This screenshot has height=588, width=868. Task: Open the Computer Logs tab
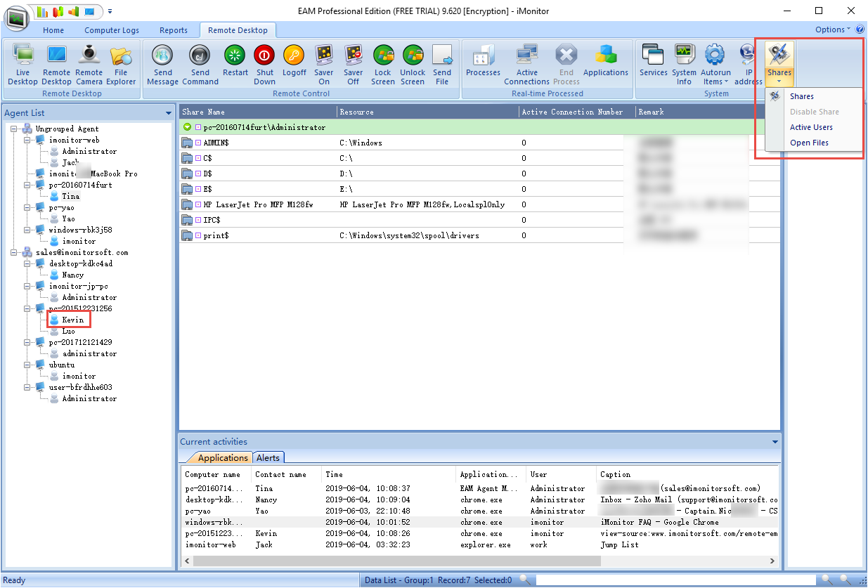tap(112, 30)
